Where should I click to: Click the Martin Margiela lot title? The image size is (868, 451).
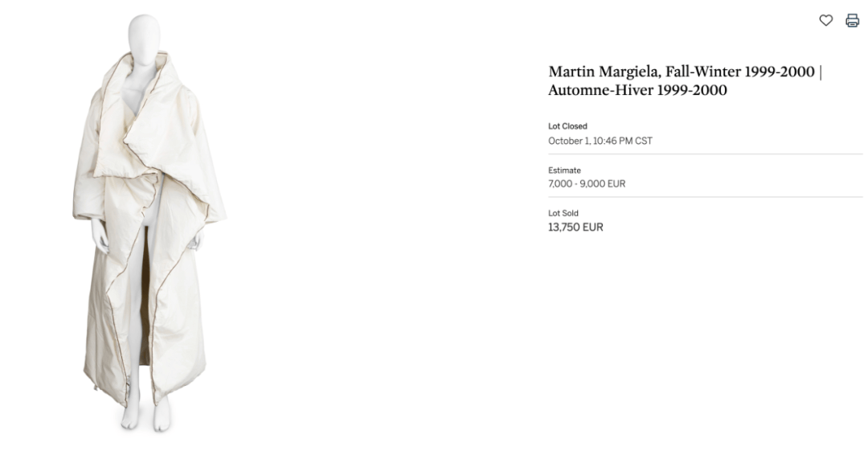tap(685, 81)
